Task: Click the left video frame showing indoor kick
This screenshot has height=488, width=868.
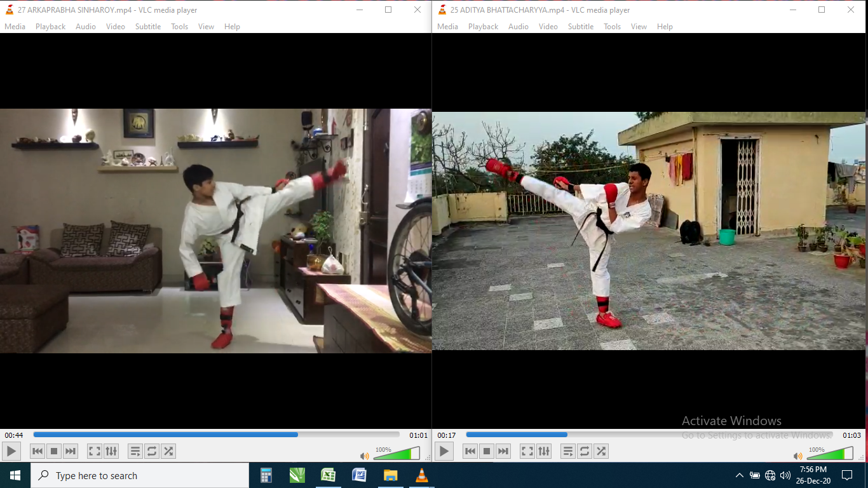Action: 215,231
